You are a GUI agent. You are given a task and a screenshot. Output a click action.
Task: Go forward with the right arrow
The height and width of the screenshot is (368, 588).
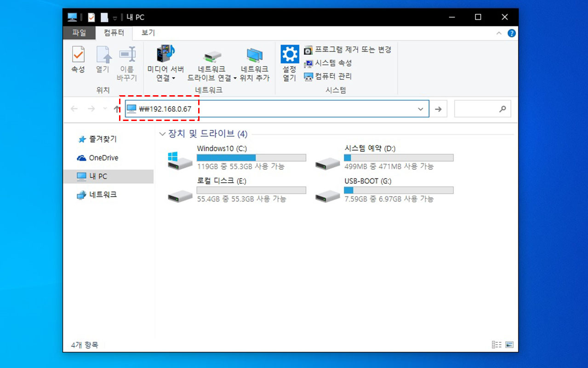(x=91, y=109)
